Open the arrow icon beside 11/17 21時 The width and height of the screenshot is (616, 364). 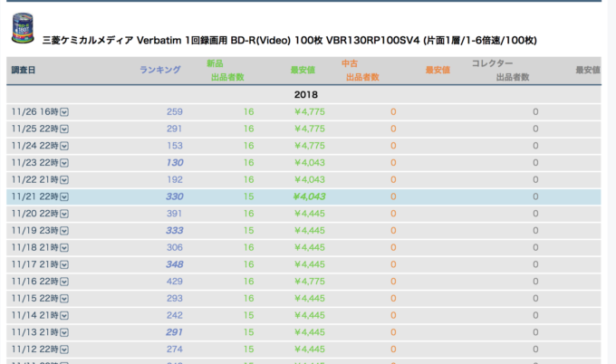click(x=64, y=264)
